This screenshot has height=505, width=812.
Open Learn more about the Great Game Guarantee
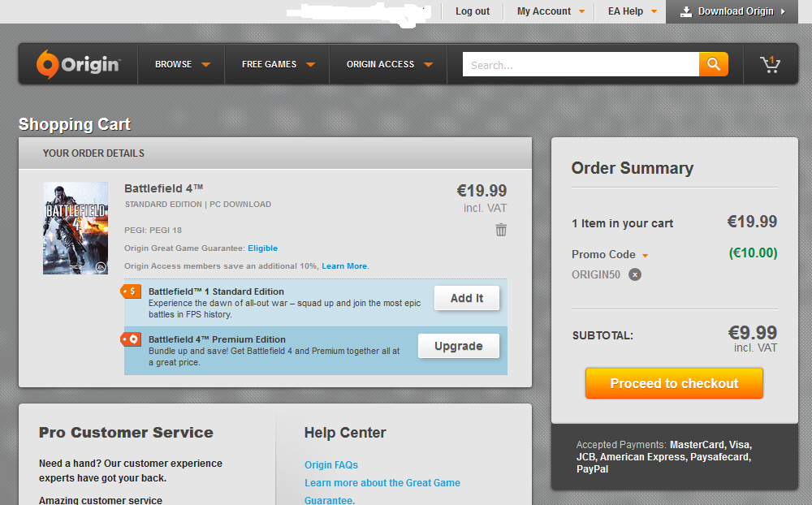(x=382, y=491)
